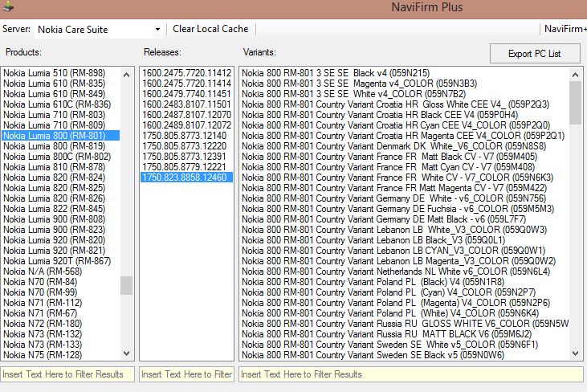The width and height of the screenshot is (587, 392).
Task: Click Export PC List button
Action: pos(534,54)
